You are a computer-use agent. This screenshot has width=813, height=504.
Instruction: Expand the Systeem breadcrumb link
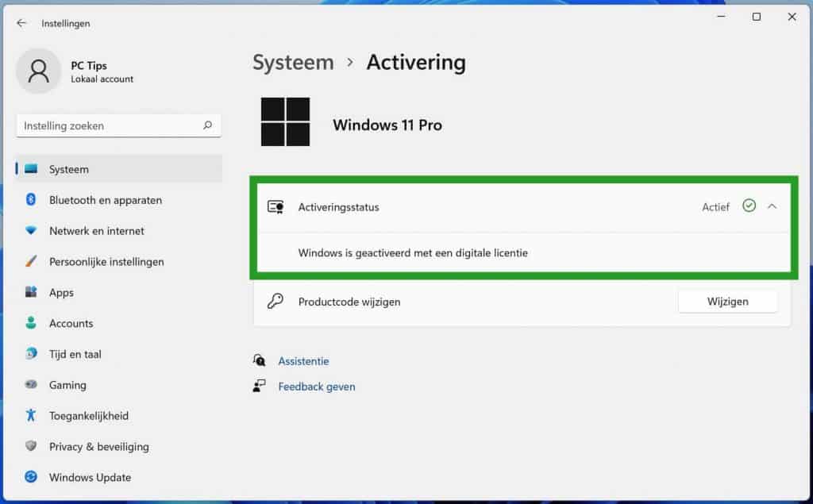pos(292,62)
